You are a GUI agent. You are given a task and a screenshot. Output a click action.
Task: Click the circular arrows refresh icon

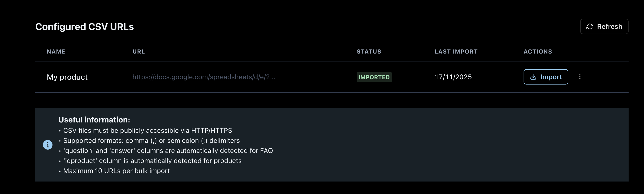[590, 26]
